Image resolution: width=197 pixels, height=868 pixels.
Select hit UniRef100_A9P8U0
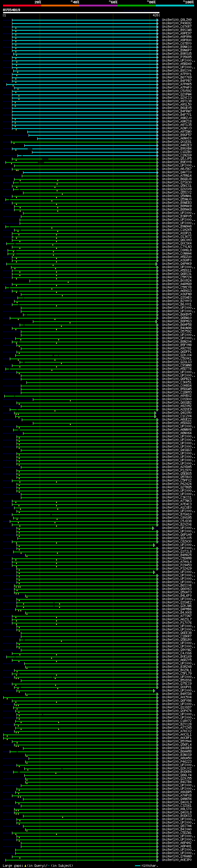click(x=177, y=40)
